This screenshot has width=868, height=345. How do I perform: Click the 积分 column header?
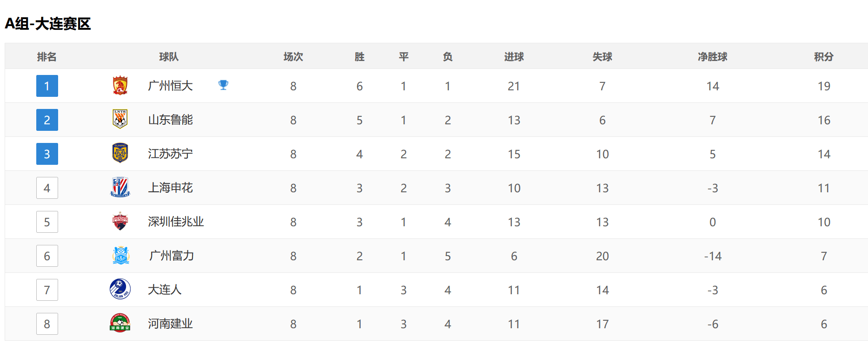(824, 57)
